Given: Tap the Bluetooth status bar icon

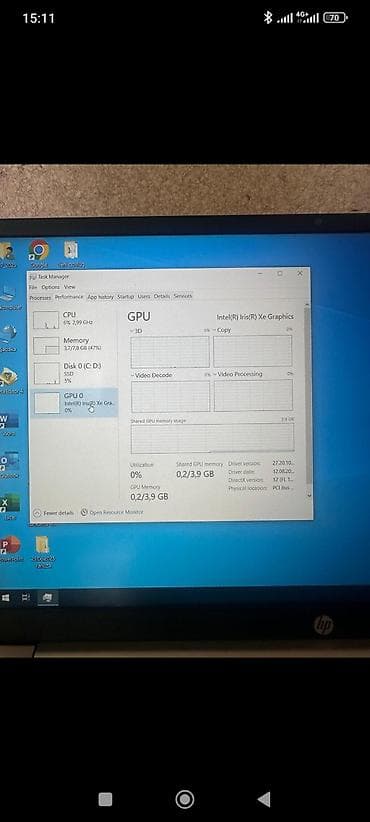Looking at the screenshot, I should (x=268, y=18).
